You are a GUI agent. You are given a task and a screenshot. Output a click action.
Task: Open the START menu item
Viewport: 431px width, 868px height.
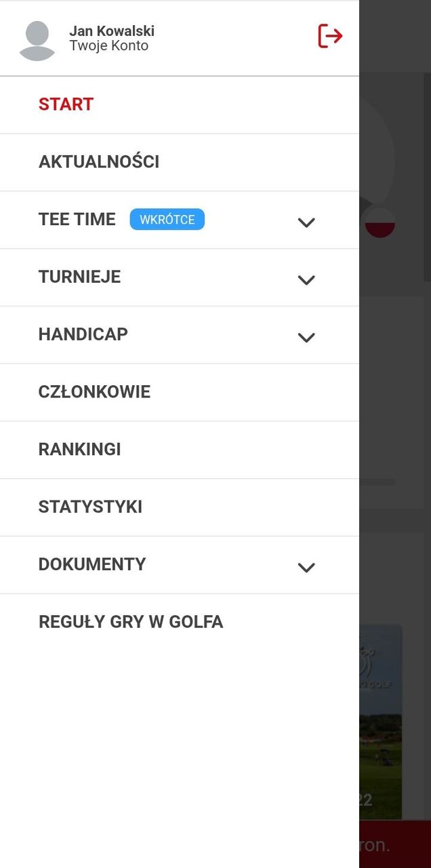click(x=66, y=104)
